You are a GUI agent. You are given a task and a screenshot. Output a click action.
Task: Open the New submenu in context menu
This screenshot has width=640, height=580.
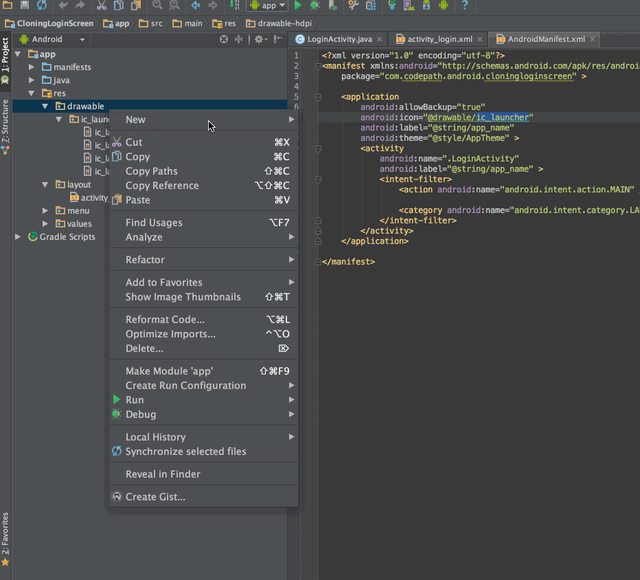(135, 120)
